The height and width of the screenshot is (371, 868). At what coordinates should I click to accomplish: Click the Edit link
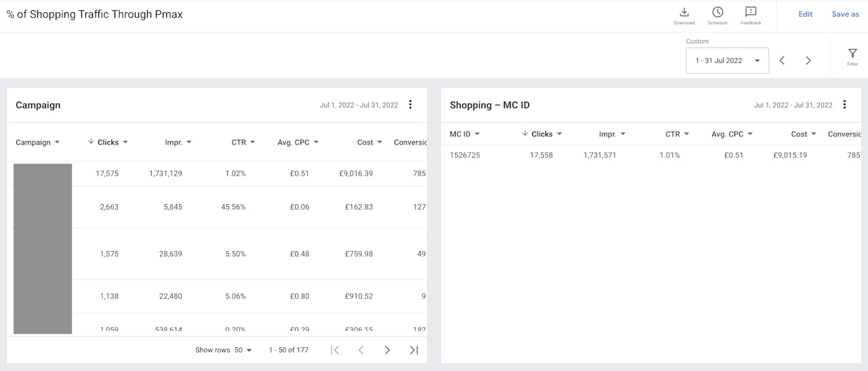(x=805, y=14)
